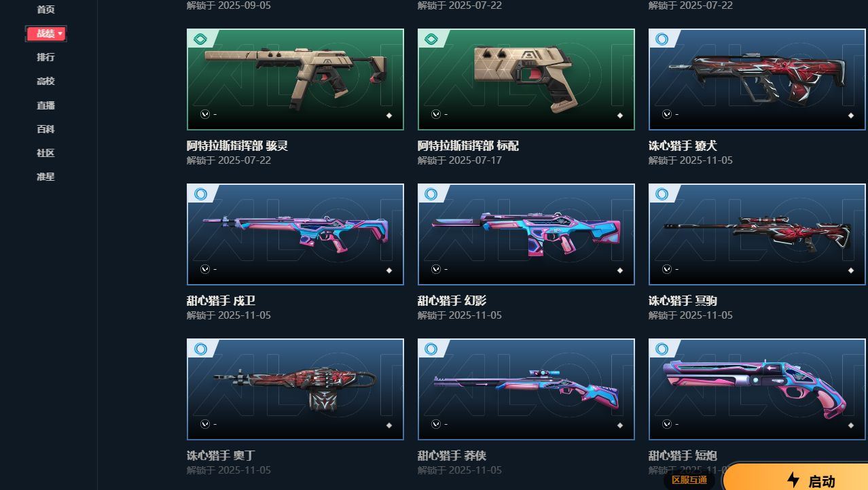Image resolution: width=868 pixels, height=490 pixels.
Task: Click the diamond icon on 阿特拉斯指挥部 标配 card
Action: click(x=619, y=116)
